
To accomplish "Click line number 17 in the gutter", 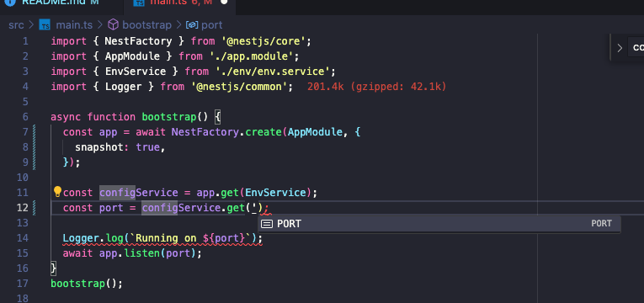I will click(x=23, y=284).
